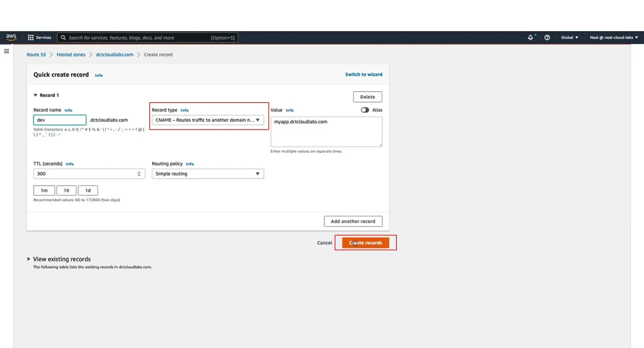Image resolution: width=644 pixels, height=348 pixels.
Task: Set TTL to 1d
Action: click(x=88, y=190)
